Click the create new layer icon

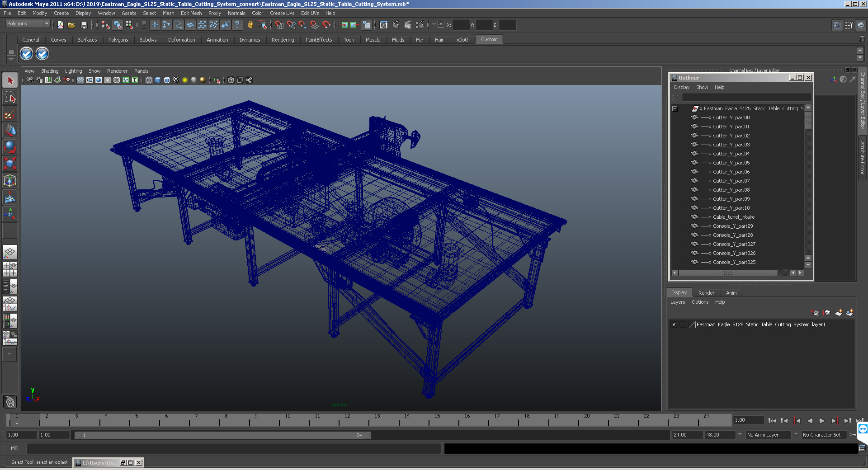[x=839, y=313]
